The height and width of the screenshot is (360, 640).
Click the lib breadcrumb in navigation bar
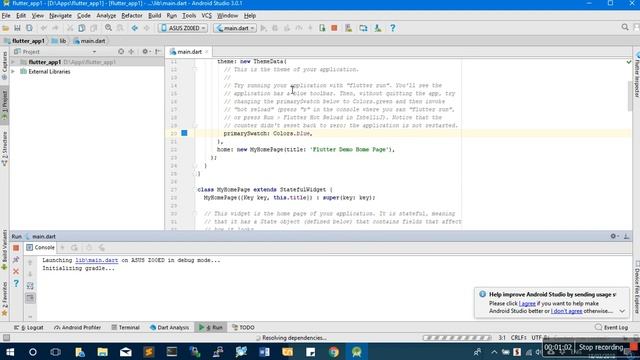coord(59,41)
